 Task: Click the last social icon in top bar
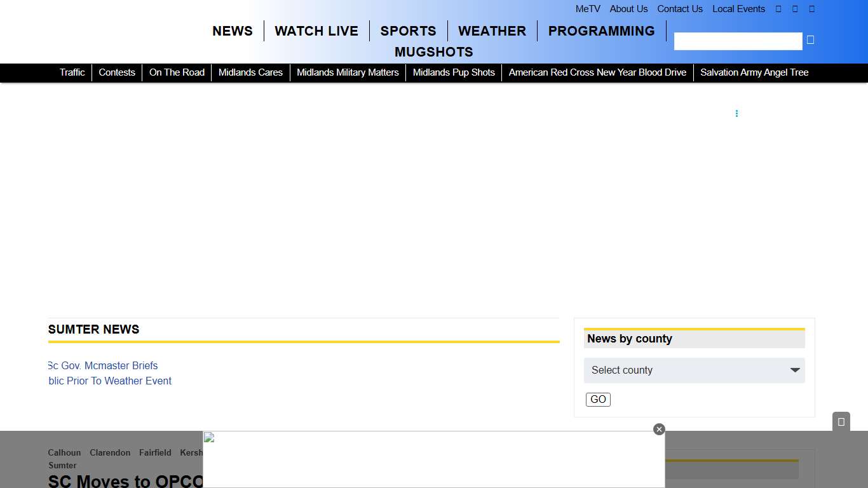(x=811, y=9)
